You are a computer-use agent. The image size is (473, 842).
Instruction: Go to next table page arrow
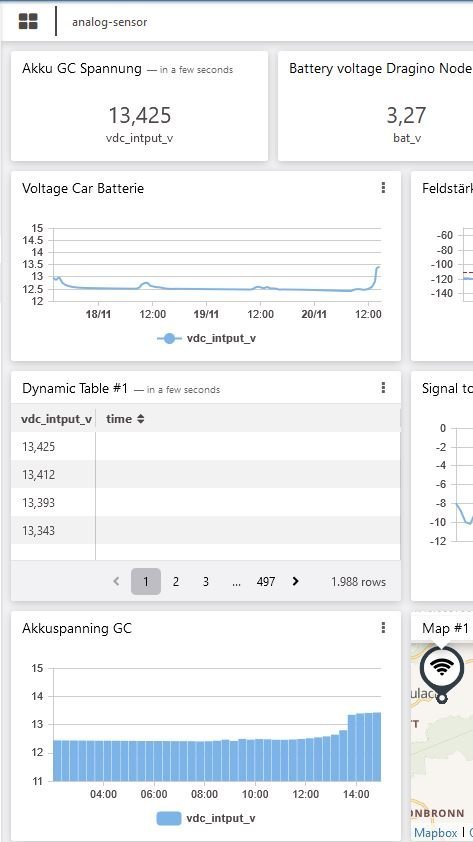(x=295, y=581)
